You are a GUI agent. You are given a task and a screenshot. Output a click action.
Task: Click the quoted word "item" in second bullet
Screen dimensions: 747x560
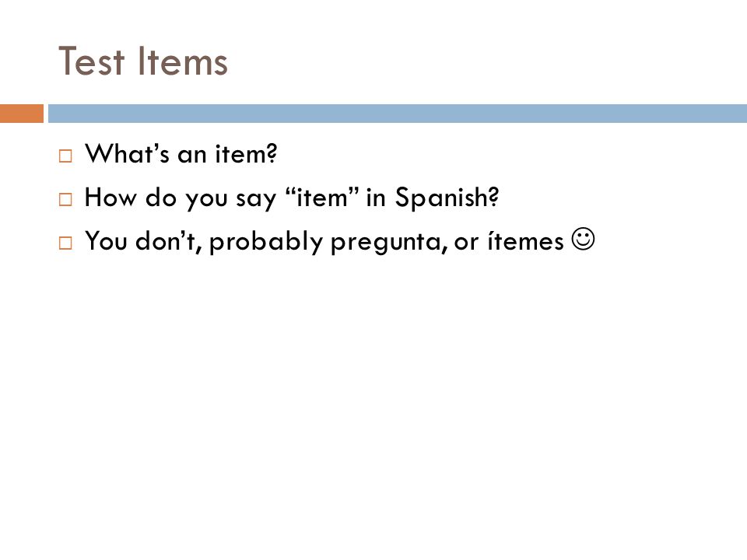(321, 197)
